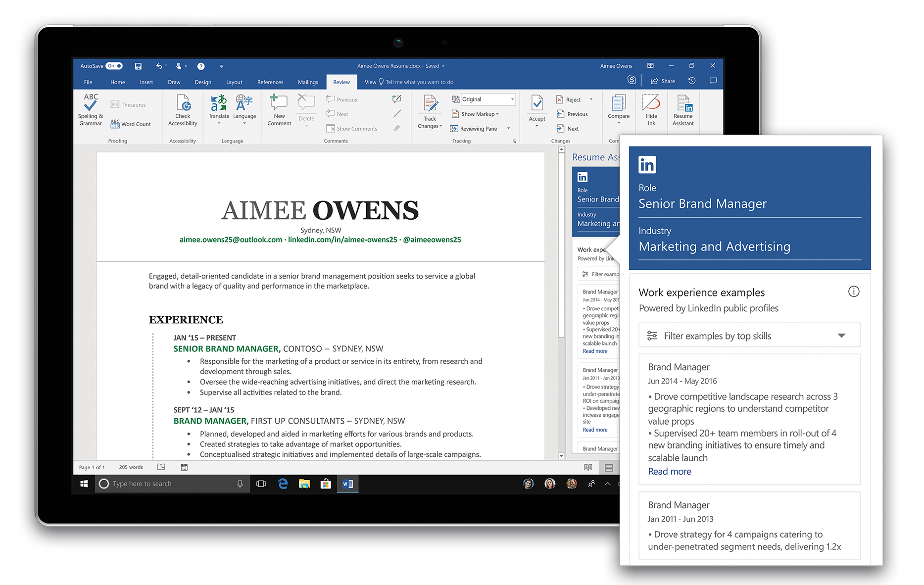The height and width of the screenshot is (585, 924).
Task: Toggle the Reviewing Pane
Action: (x=474, y=129)
